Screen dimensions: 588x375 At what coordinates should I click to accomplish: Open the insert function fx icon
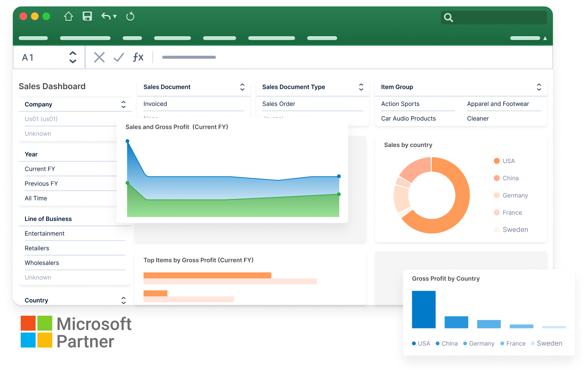[x=138, y=57]
